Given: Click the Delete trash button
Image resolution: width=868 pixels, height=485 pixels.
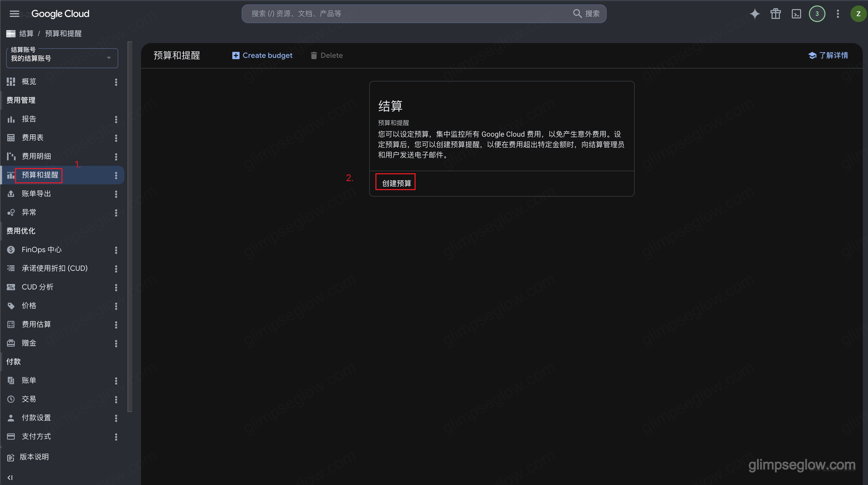Looking at the screenshot, I should 326,55.
